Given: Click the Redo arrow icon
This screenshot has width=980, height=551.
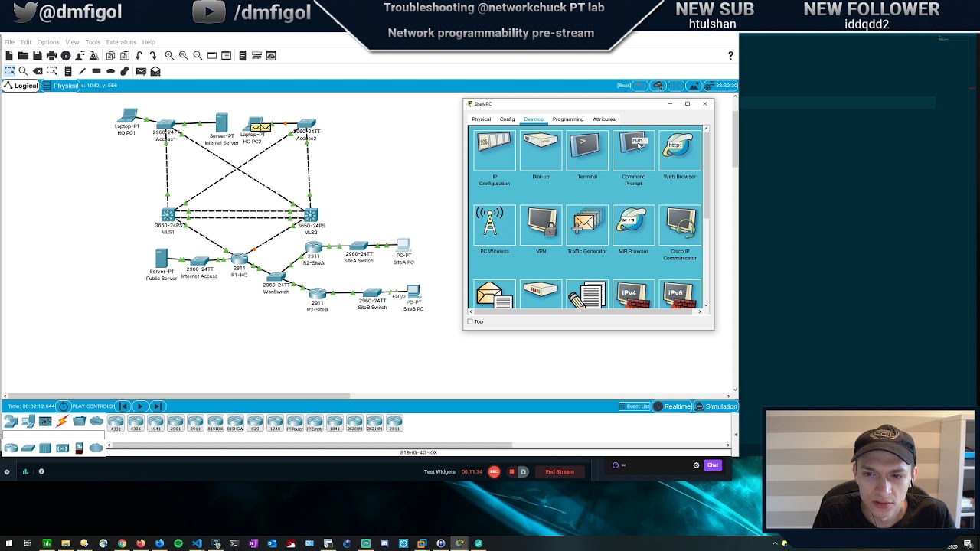Looking at the screenshot, I should point(153,55).
